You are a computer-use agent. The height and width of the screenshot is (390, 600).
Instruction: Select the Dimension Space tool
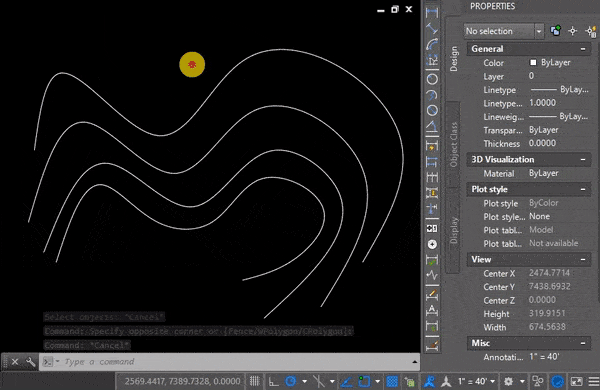coord(432,193)
